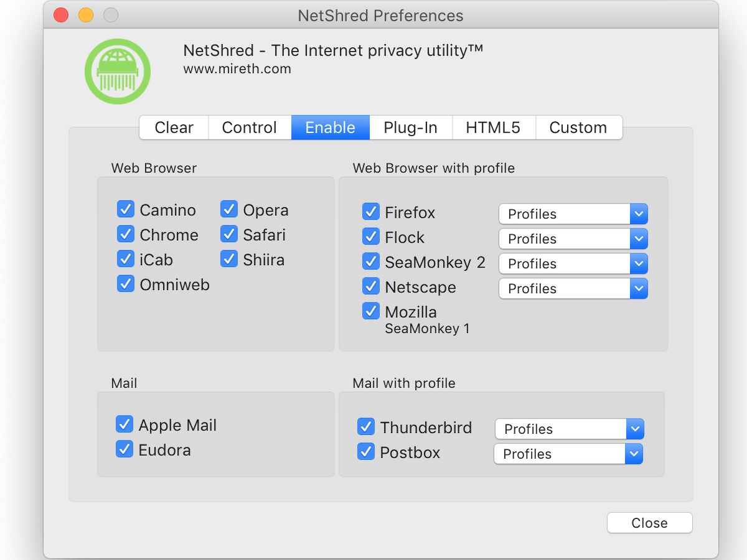Open the Netscape Profiles dropdown
The image size is (747, 560).
pos(573,289)
